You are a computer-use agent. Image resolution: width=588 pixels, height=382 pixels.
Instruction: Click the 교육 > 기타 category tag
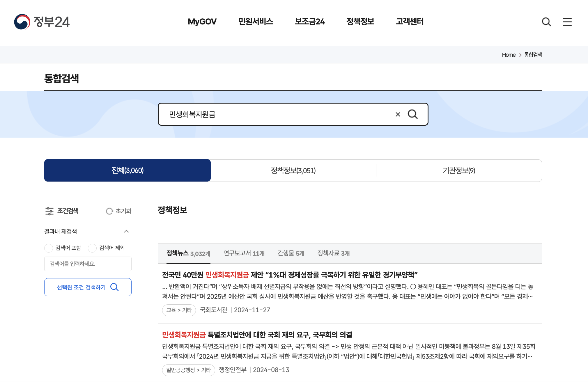[x=179, y=310]
